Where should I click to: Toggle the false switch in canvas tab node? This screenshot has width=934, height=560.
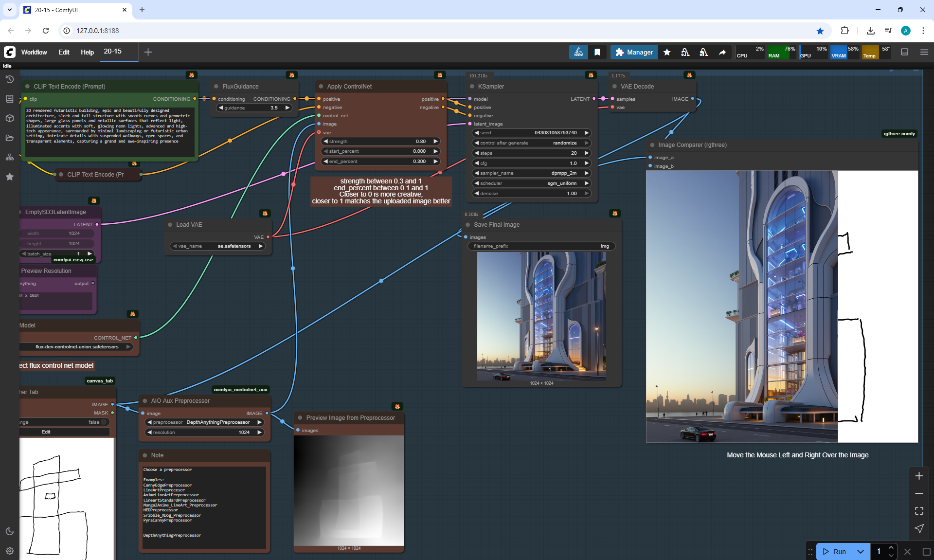(x=103, y=422)
